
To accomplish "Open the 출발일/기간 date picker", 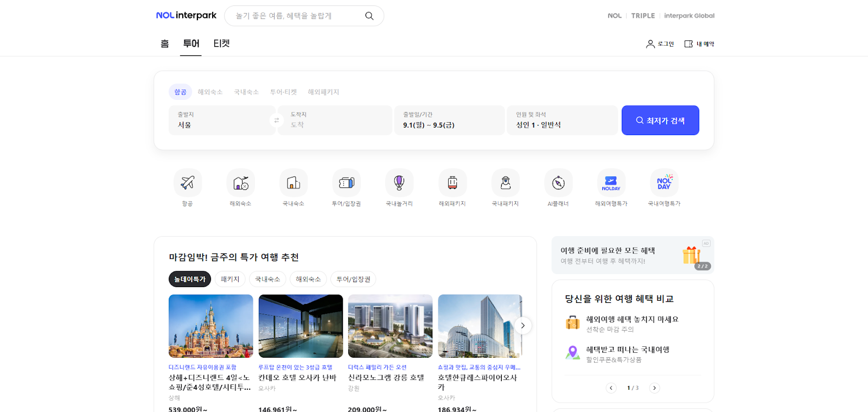I will point(450,121).
